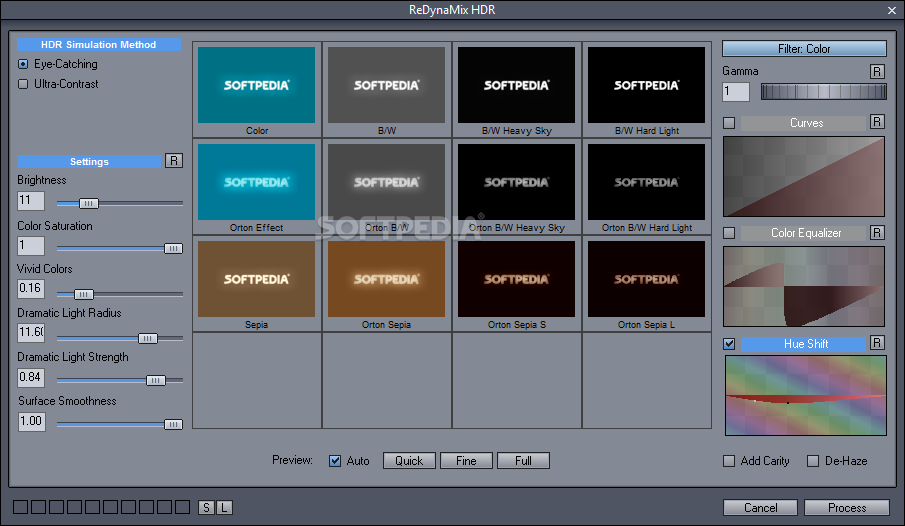This screenshot has height=526, width=905.
Task: Reset Settings with the R button
Action: [174, 161]
